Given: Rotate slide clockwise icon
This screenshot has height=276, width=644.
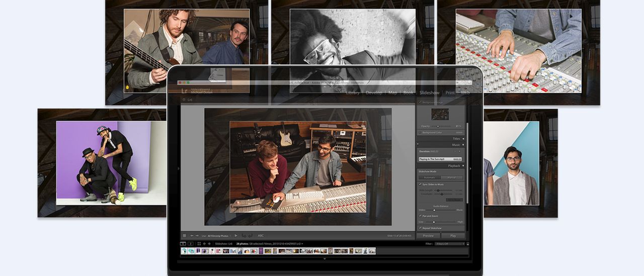Looking at the screenshot, I should click(250, 236).
